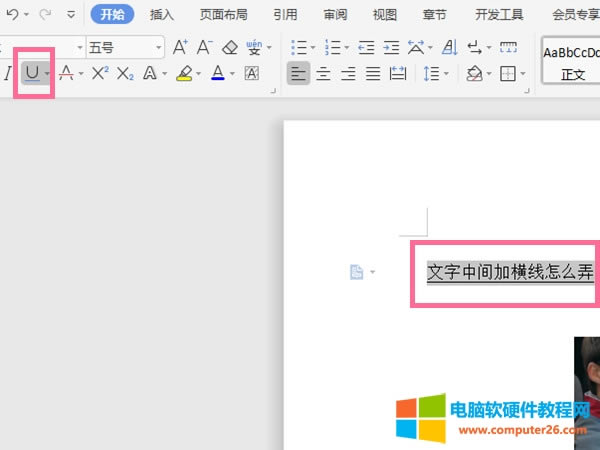Apply strikethrough to the text
600x450 pixels.
click(x=65, y=73)
